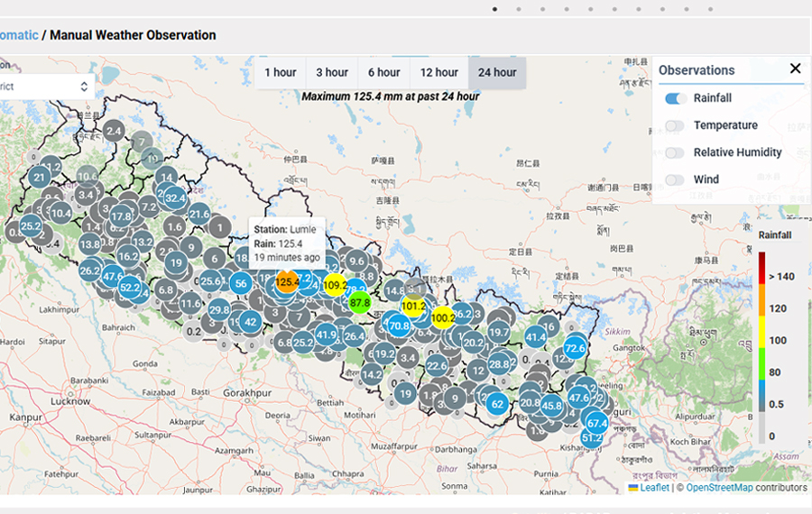Click the blue 56 rainfall marker
Viewport: 812px width, 514px height.
pyautogui.click(x=241, y=283)
